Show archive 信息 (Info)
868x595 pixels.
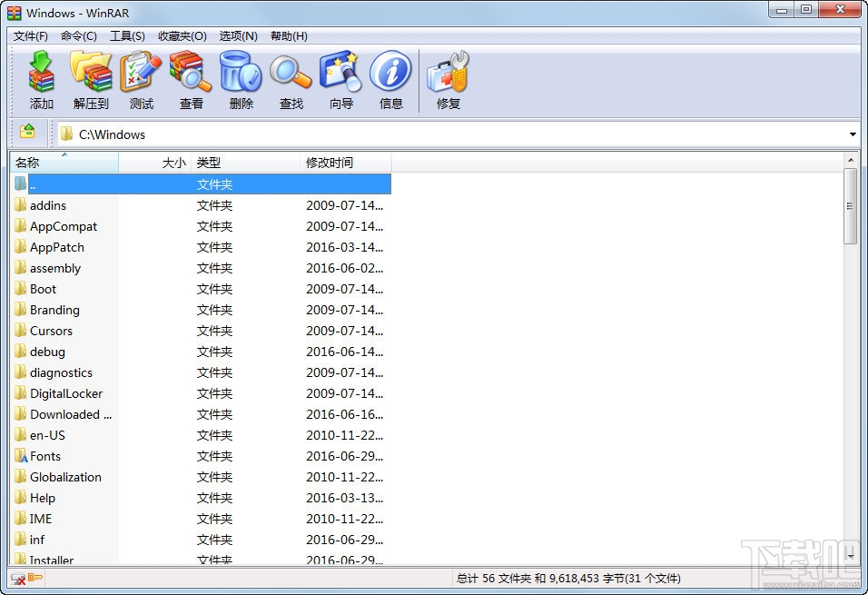point(390,80)
